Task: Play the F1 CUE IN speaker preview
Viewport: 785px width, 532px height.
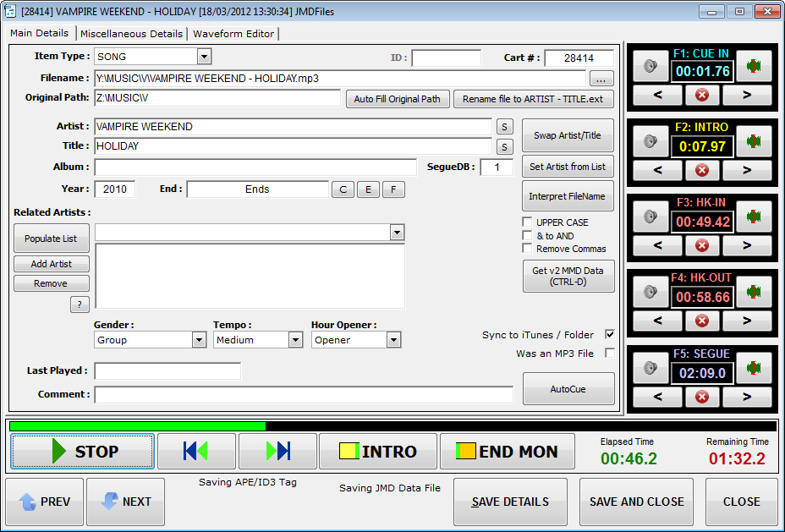Action: pos(651,66)
